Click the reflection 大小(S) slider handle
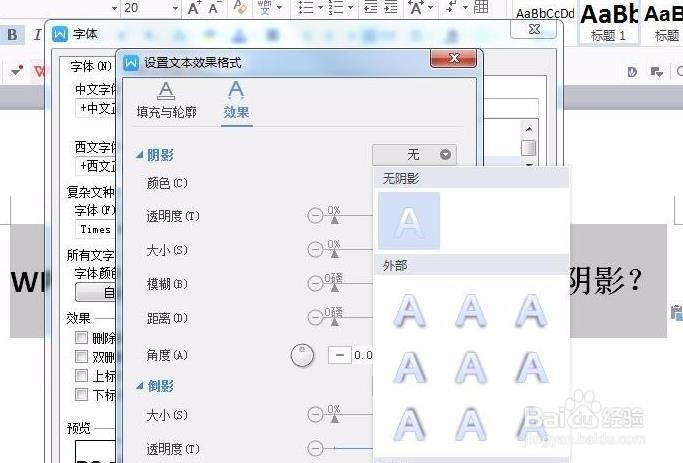683x463 pixels. 335,419
